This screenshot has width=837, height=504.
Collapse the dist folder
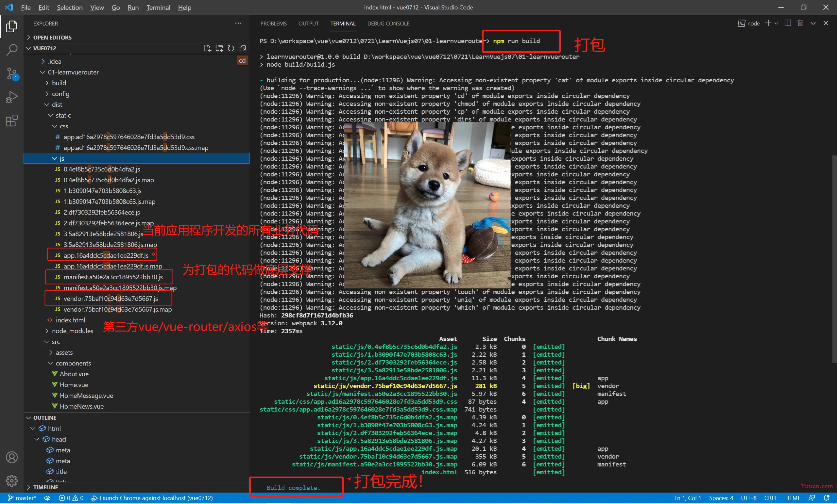pos(137,105)
